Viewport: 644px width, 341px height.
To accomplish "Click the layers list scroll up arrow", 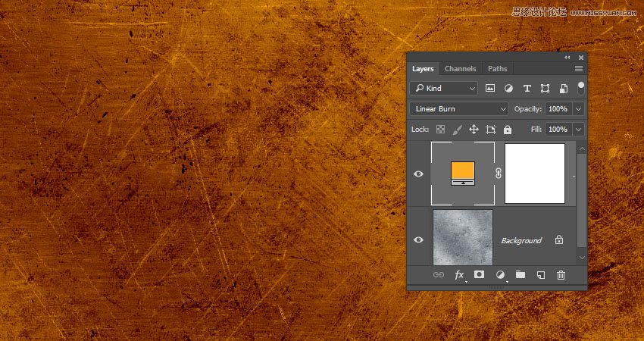I will click(582, 149).
